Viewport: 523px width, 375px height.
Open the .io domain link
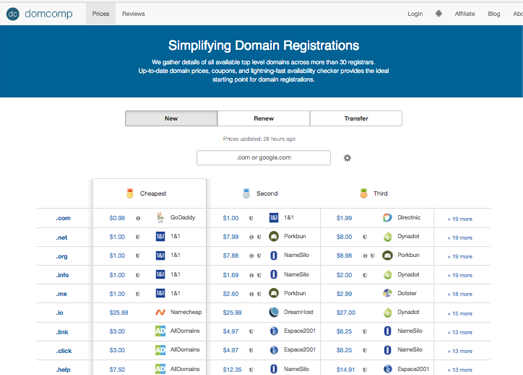click(59, 313)
